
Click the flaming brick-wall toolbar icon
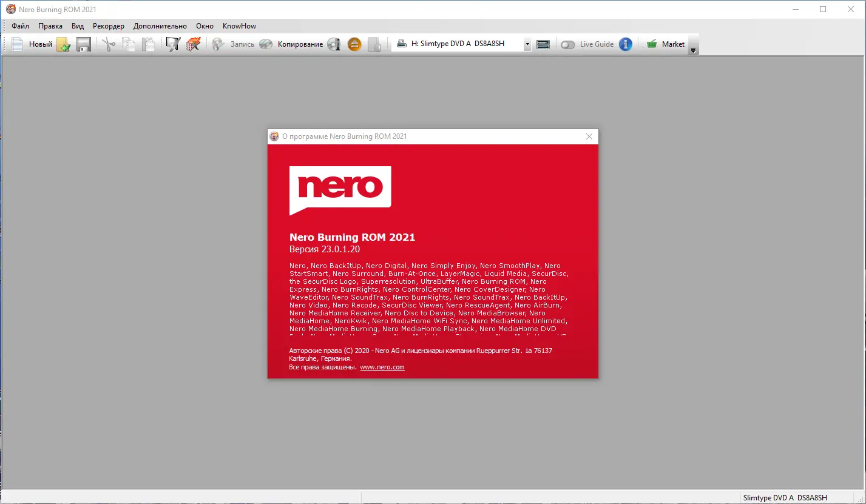pyautogui.click(x=193, y=44)
